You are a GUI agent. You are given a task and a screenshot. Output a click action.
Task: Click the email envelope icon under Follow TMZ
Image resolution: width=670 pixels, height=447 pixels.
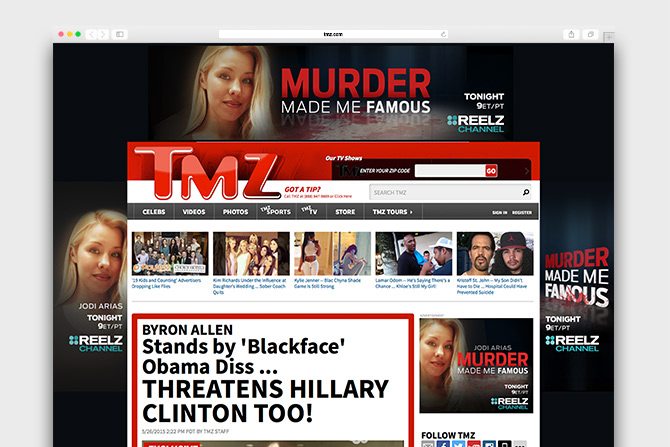[428, 444]
